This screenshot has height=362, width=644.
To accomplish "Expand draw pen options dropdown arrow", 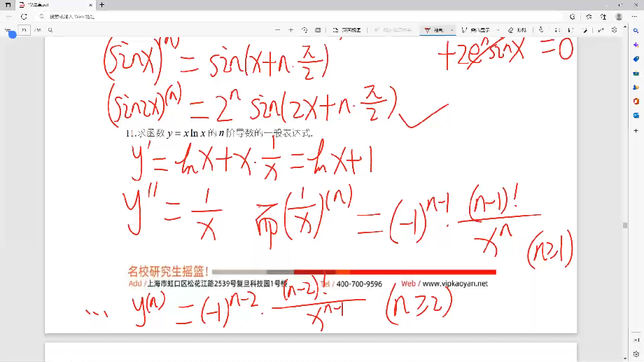I will pos(451,30).
